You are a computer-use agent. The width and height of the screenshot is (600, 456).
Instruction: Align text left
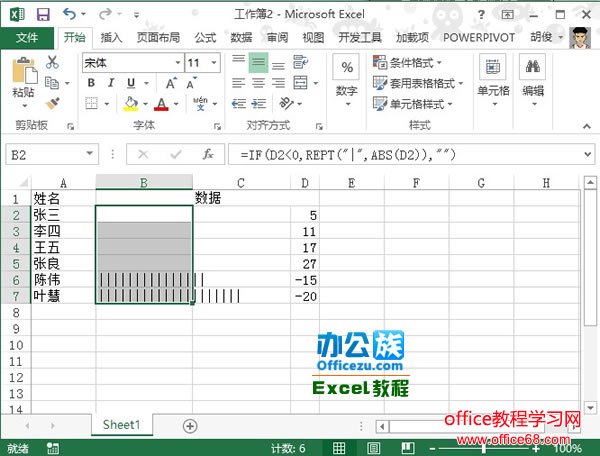pyautogui.click(x=238, y=83)
